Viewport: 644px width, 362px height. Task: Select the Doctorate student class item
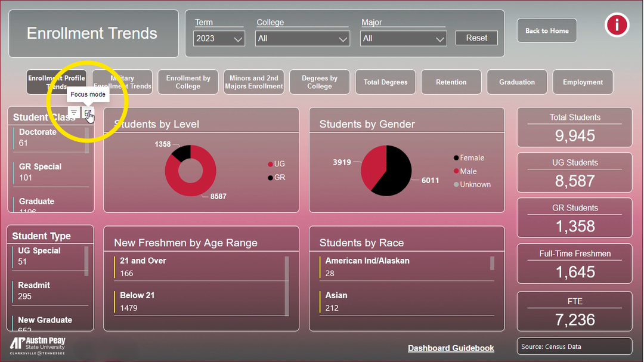(38, 137)
